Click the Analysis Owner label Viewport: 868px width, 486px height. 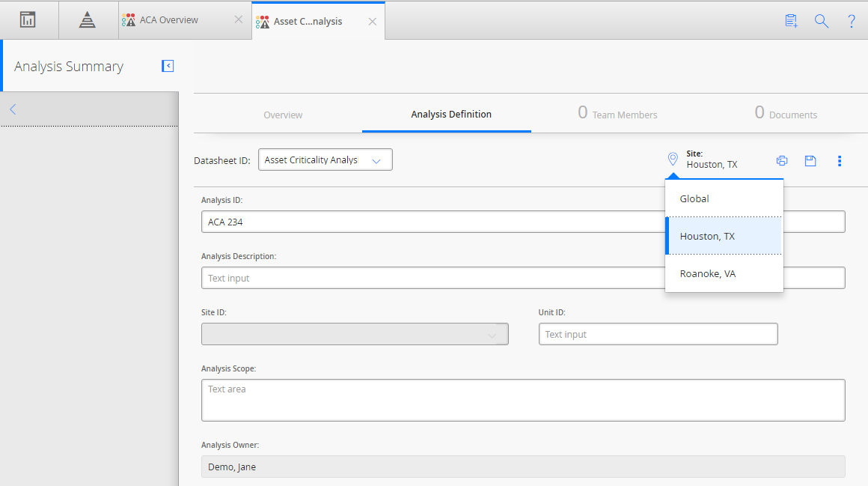(x=230, y=445)
